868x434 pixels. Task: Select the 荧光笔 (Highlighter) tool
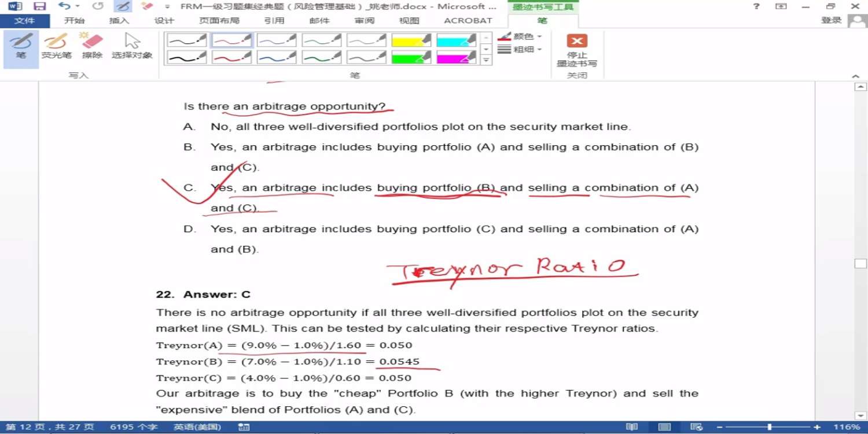(x=56, y=46)
